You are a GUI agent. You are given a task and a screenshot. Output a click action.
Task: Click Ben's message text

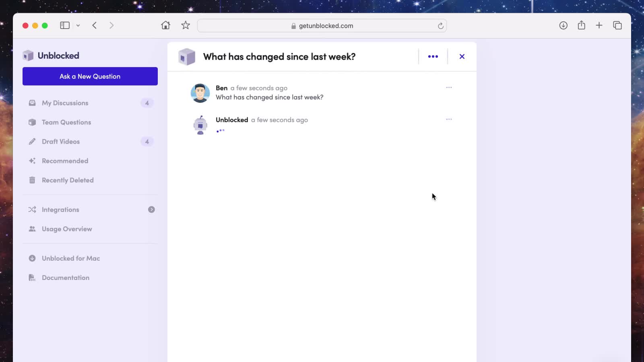click(269, 97)
